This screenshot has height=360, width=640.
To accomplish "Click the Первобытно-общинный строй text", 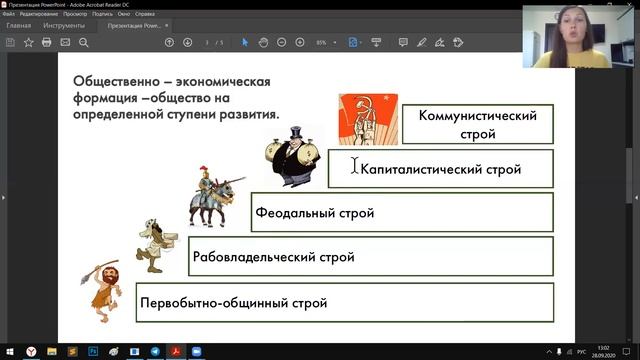I will [x=233, y=303].
